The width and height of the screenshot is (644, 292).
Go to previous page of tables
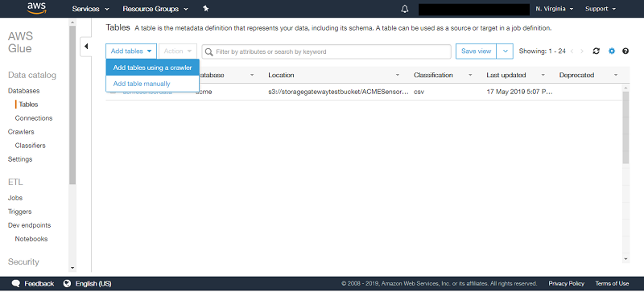[572, 51]
